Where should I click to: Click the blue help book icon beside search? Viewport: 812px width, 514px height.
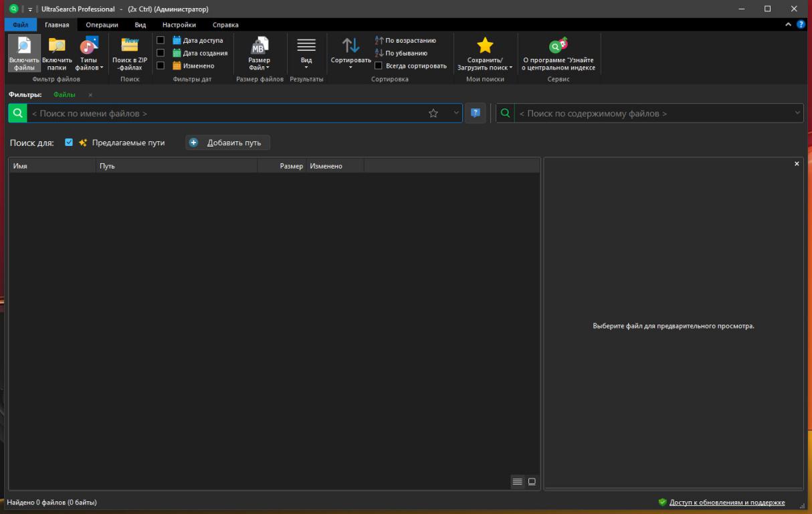click(476, 113)
